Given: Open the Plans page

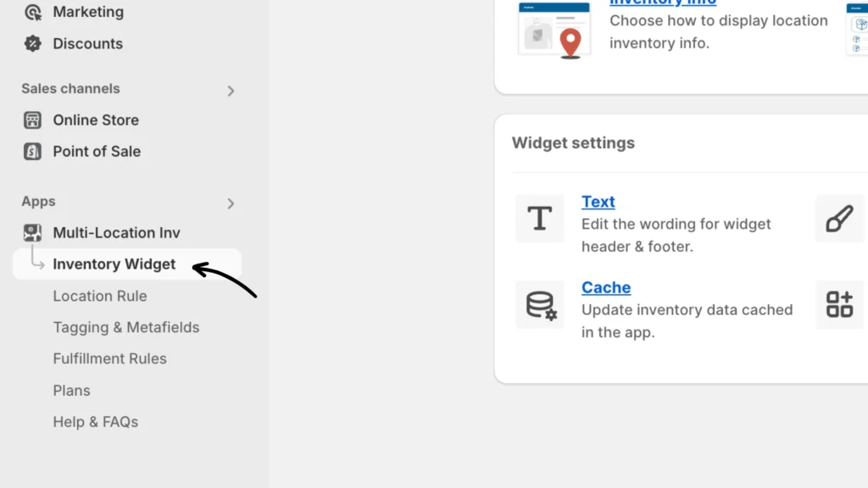Looking at the screenshot, I should [x=72, y=391].
